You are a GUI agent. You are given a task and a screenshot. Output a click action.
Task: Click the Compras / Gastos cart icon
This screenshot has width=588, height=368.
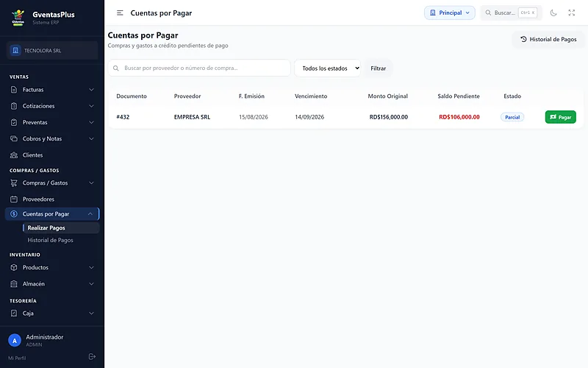click(14, 183)
